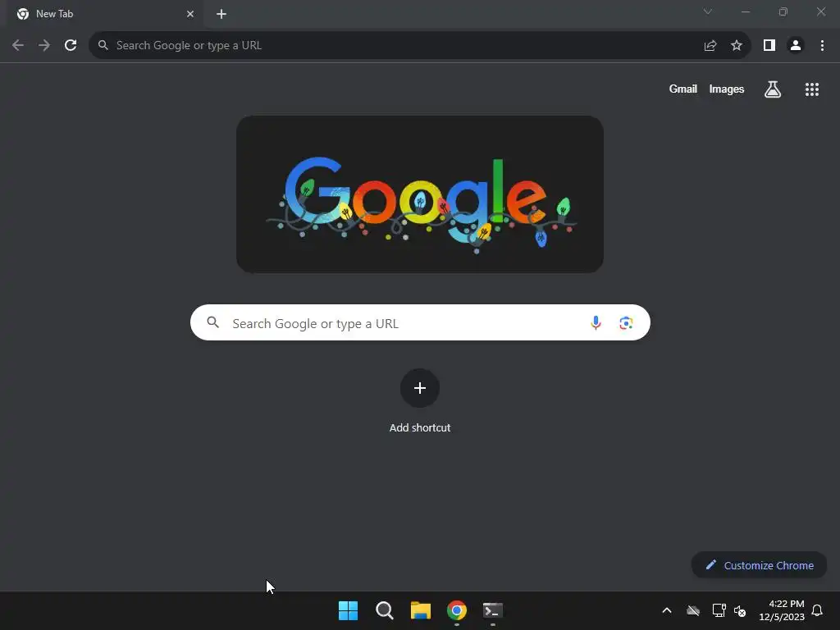This screenshot has width=840, height=630.
Task: Reload the page with the refresh icon
Action: [71, 46]
